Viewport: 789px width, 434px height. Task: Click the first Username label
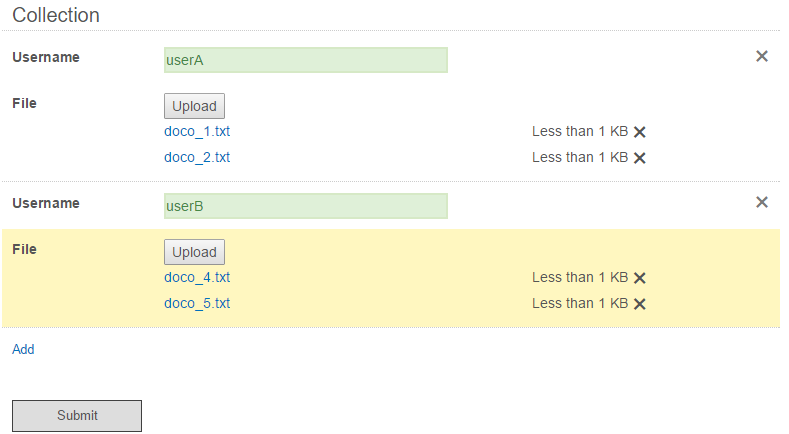point(46,57)
